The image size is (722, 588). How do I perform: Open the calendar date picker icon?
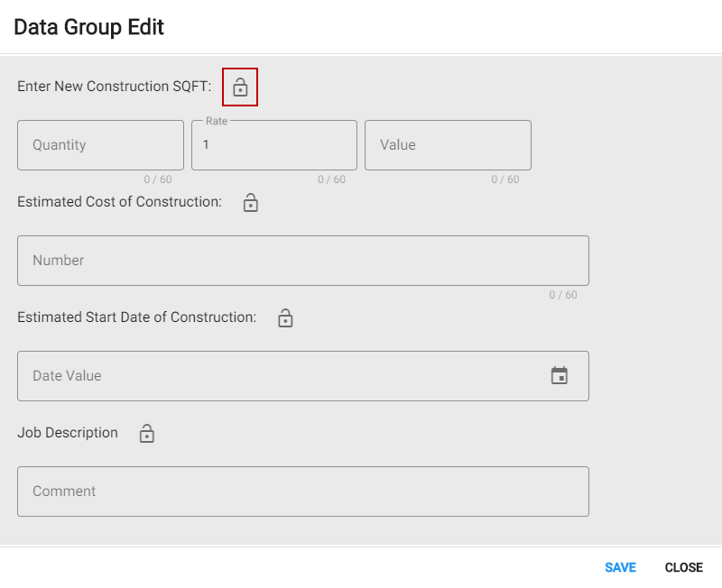560,375
